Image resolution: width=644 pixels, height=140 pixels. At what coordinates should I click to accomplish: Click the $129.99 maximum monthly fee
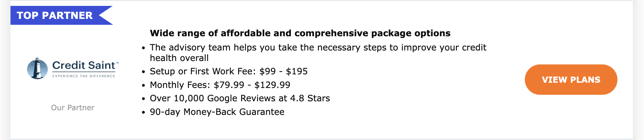point(272,85)
